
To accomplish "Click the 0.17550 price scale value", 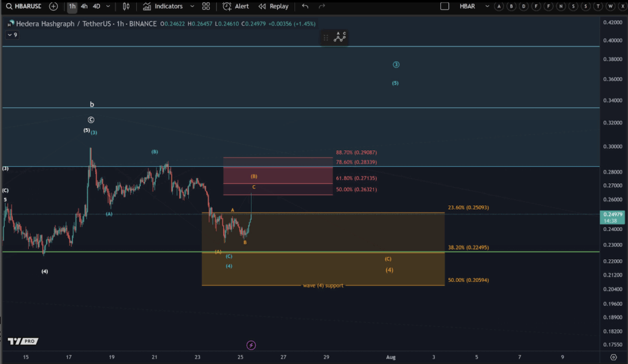I will 613,344.
